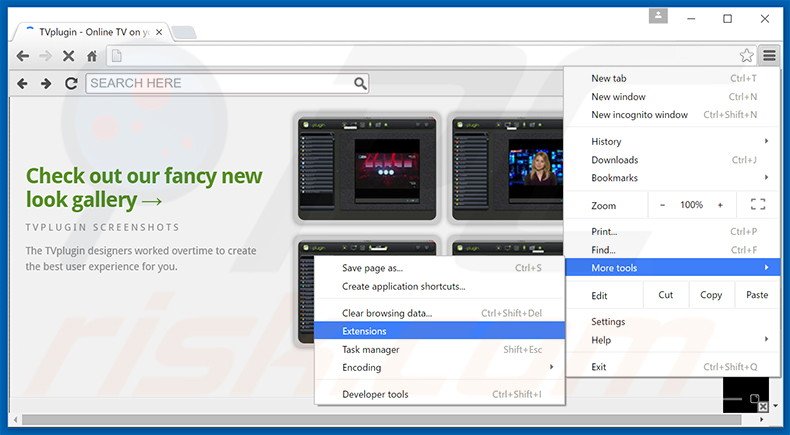Image resolution: width=790 pixels, height=435 pixels.
Task: Click the browser back arrow
Action: [x=23, y=56]
